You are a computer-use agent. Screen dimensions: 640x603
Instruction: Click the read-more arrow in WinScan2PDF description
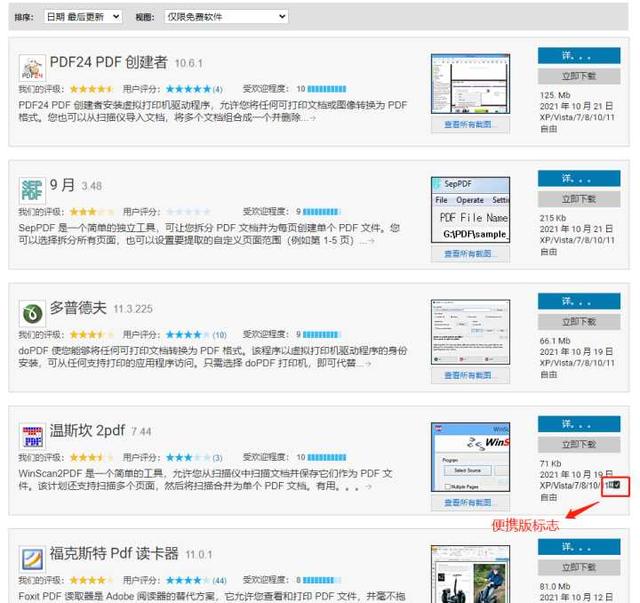click(x=369, y=487)
